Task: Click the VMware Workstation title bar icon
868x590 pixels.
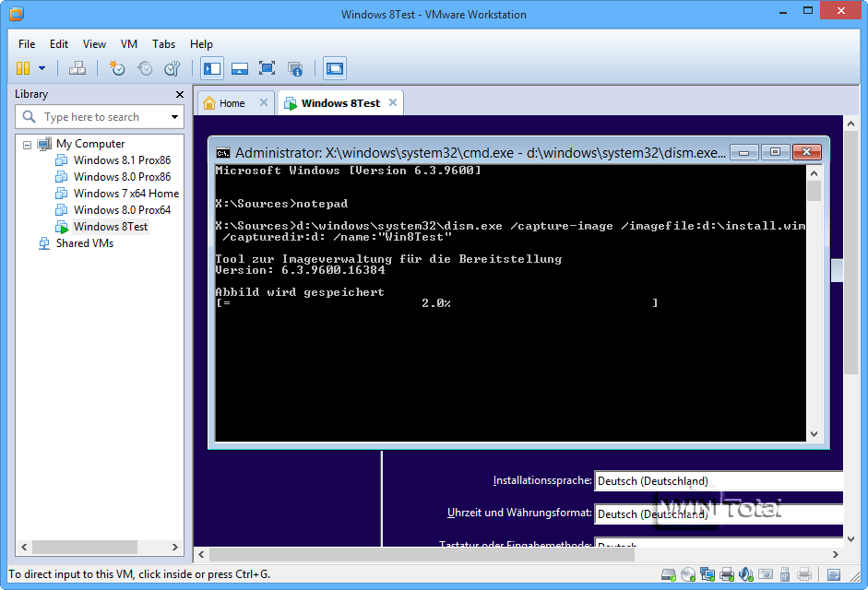Action: pyautogui.click(x=17, y=13)
